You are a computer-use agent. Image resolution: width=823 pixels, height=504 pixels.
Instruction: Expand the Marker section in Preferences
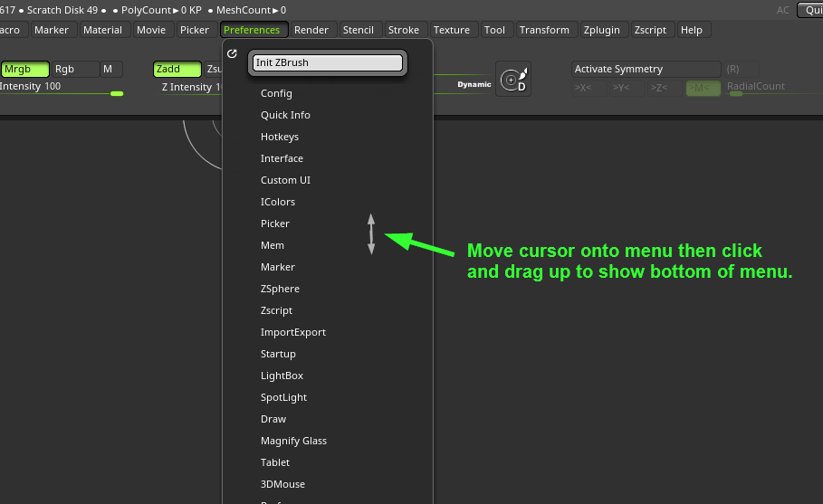coord(278,267)
